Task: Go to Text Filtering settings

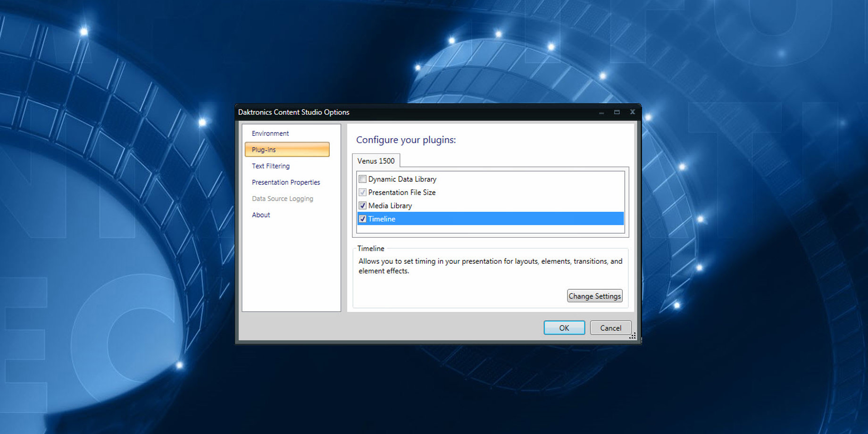Action: pos(271,166)
